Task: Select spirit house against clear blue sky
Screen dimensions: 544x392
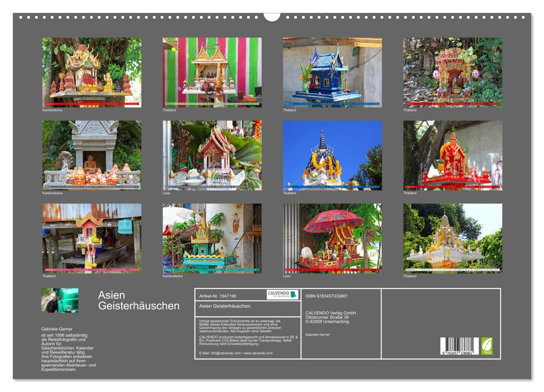Action: click(332, 155)
